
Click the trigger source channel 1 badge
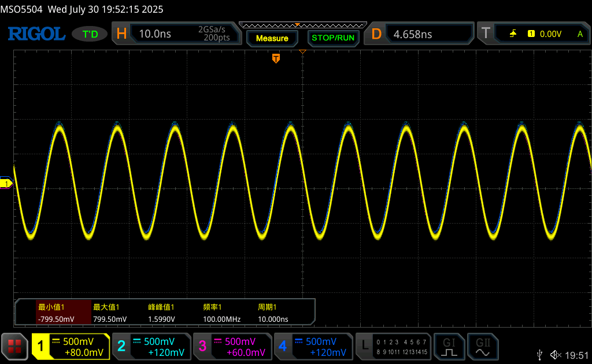click(x=531, y=34)
